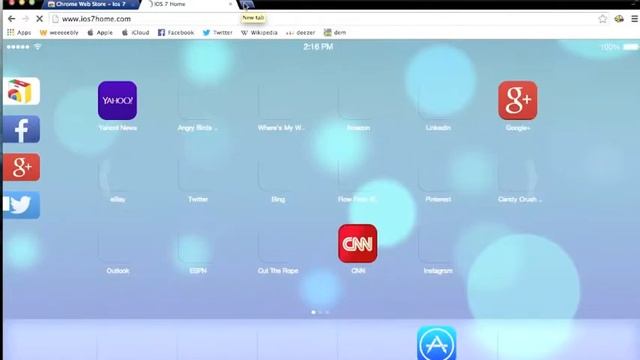Click the Amazon app label

[358, 128]
